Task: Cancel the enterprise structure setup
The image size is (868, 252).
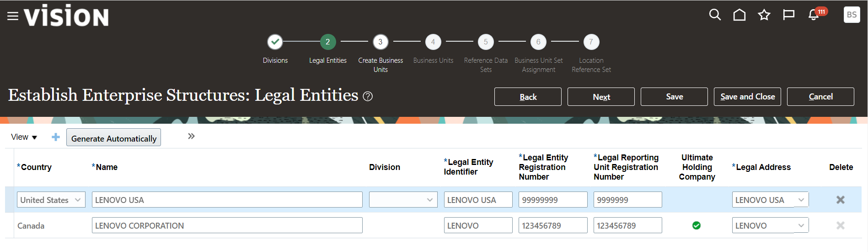Action: tap(820, 97)
